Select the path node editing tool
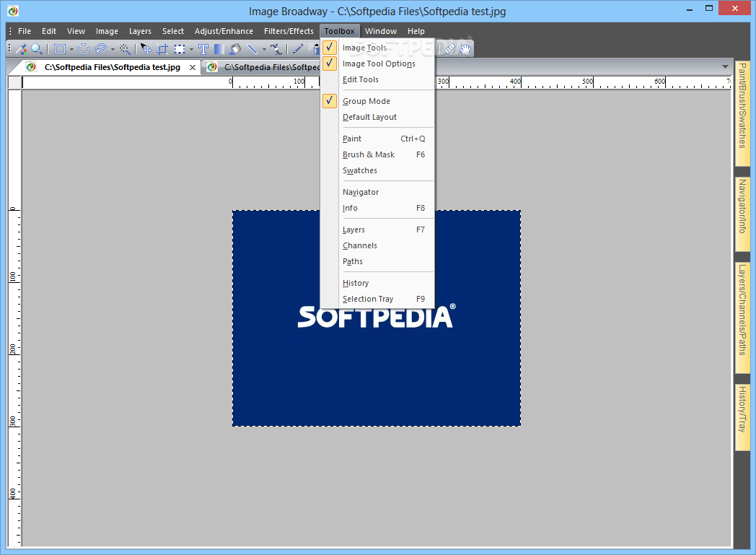The height and width of the screenshot is (555, 756). click(276, 48)
